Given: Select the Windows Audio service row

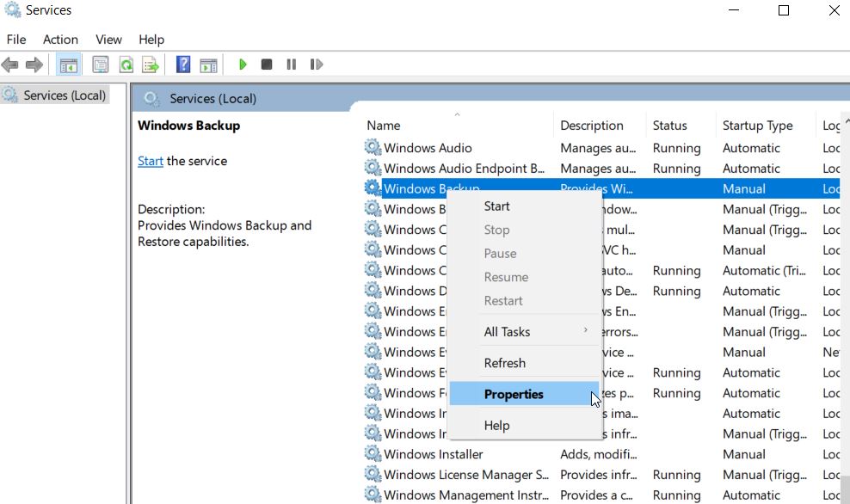Looking at the screenshot, I should pos(601,148).
